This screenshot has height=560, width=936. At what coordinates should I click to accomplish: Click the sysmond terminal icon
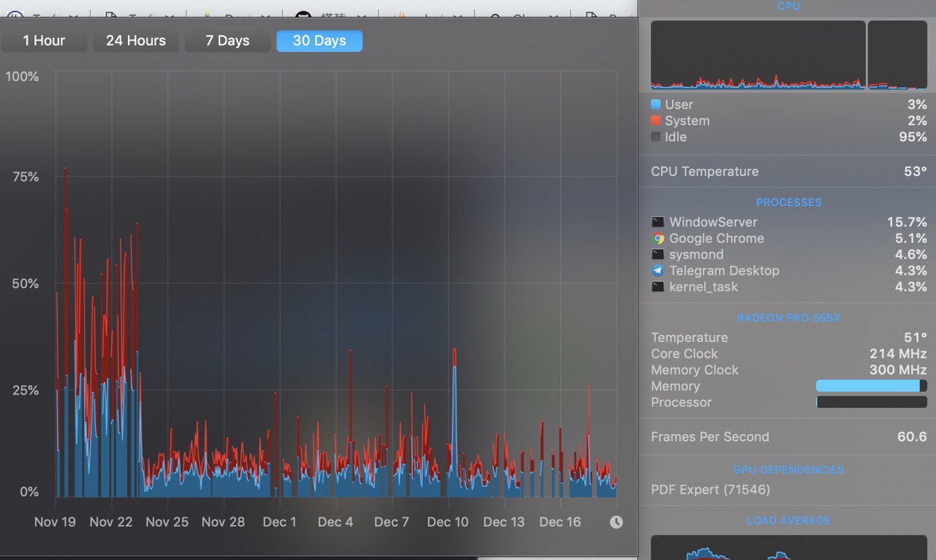pos(658,254)
